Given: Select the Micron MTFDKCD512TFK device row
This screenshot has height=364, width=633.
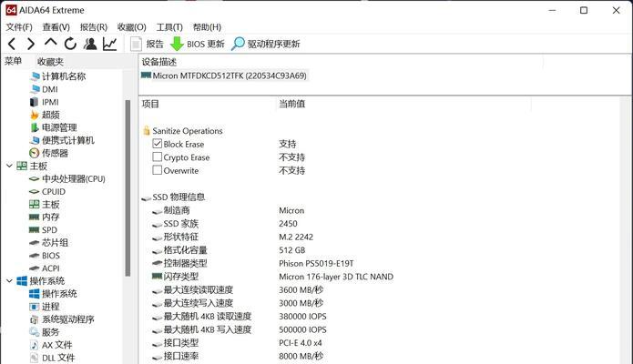Looking at the screenshot, I should 225,76.
